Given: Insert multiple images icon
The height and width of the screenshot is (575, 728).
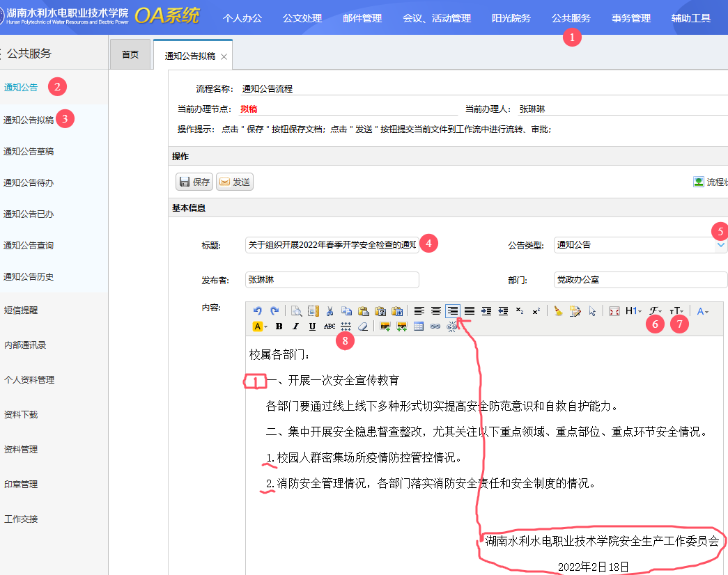Looking at the screenshot, I should coord(401,326).
